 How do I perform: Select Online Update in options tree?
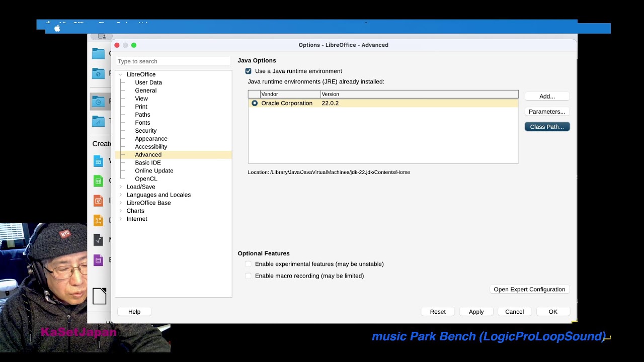point(154,171)
